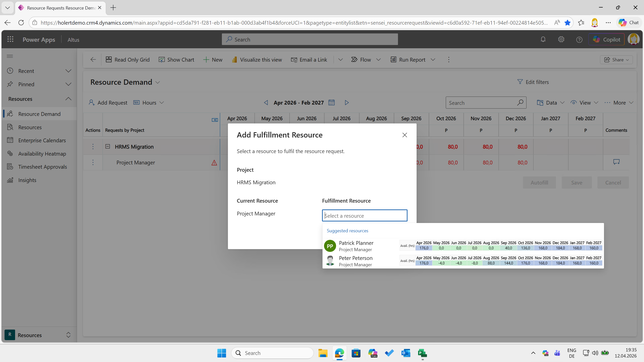Viewport: 644px width, 362px height.
Task: Collapse the HRMS Migration row
Action: tap(108, 146)
